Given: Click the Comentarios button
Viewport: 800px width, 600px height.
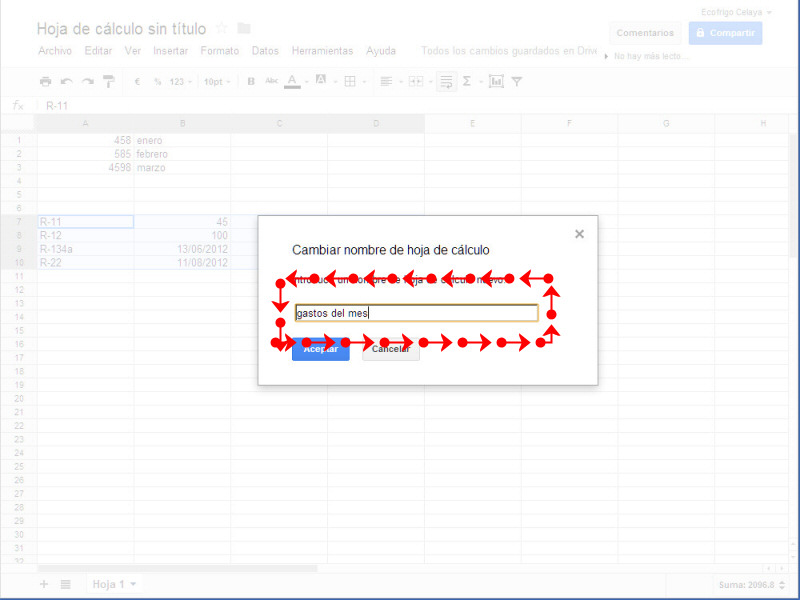Looking at the screenshot, I should pyautogui.click(x=645, y=33).
